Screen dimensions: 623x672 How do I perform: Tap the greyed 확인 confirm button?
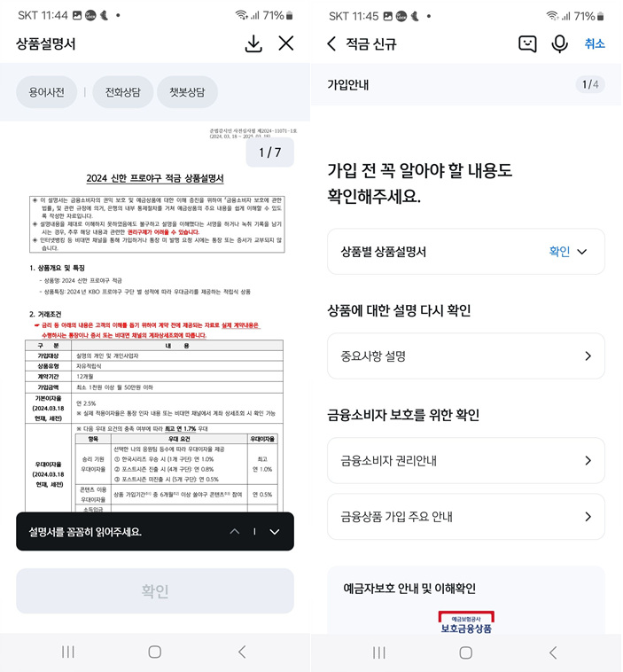155,590
